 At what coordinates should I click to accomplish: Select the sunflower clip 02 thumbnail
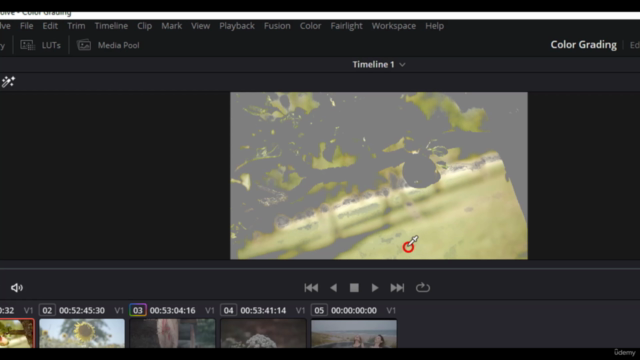[x=82, y=333]
